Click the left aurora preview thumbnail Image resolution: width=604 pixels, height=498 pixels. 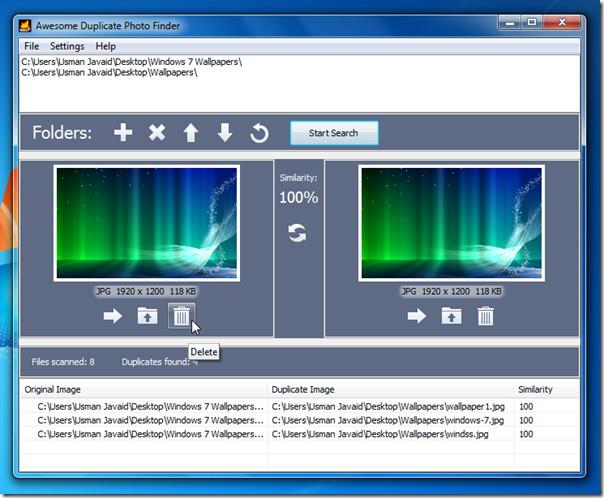point(147,223)
